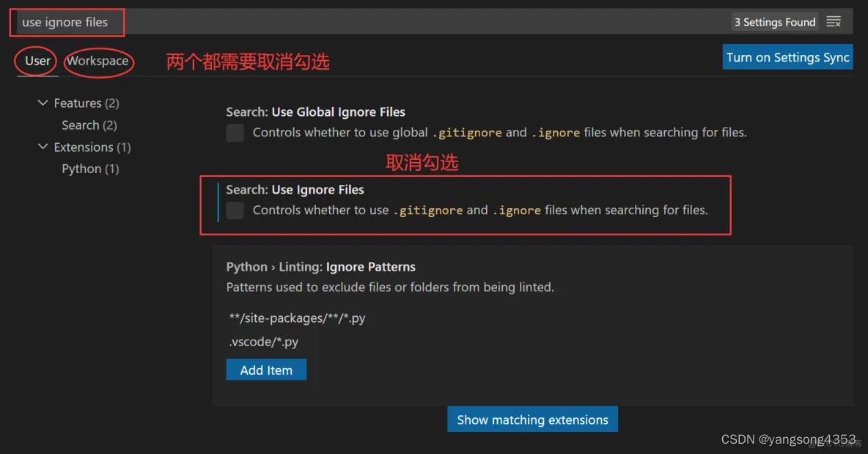Click the User profile tab icon
Viewport: 868px width, 454px height.
(x=36, y=61)
